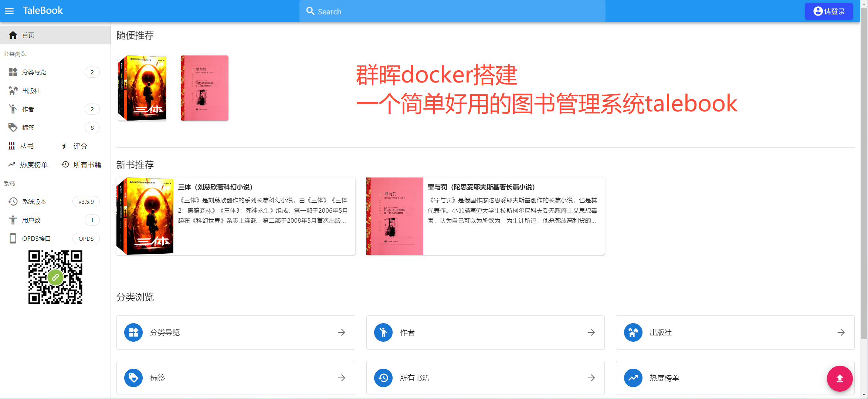Click the blue 标签 circle icon
Viewport: 868px width, 399px height.
click(x=133, y=378)
